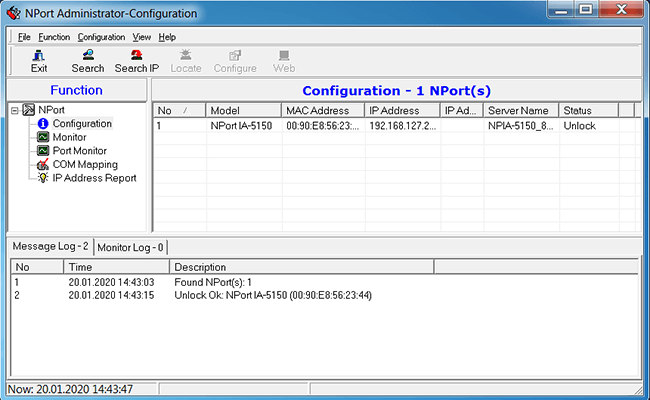Open the File menu
The width and height of the screenshot is (650, 400).
(x=24, y=37)
